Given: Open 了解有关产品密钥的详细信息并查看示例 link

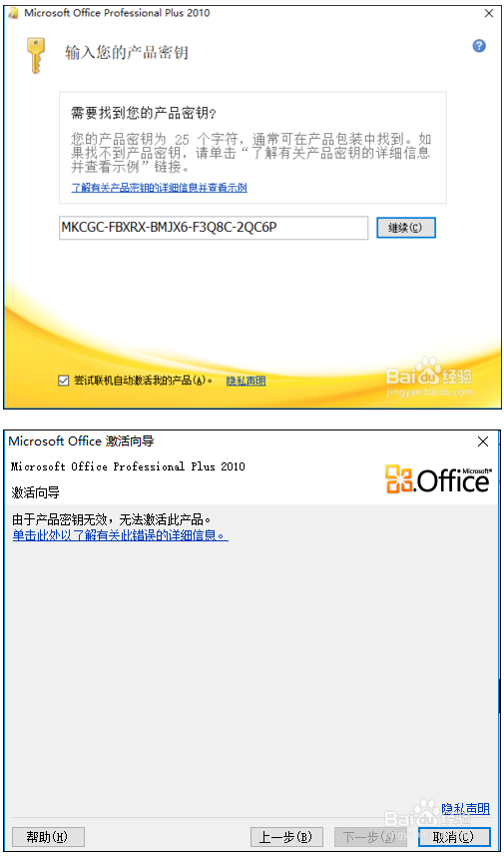Looking at the screenshot, I should coord(159,188).
